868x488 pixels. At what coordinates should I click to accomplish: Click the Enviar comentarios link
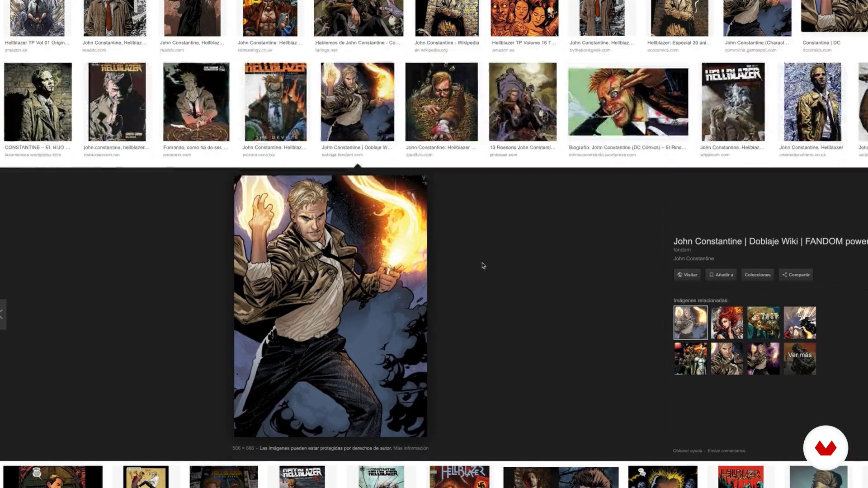click(x=726, y=450)
